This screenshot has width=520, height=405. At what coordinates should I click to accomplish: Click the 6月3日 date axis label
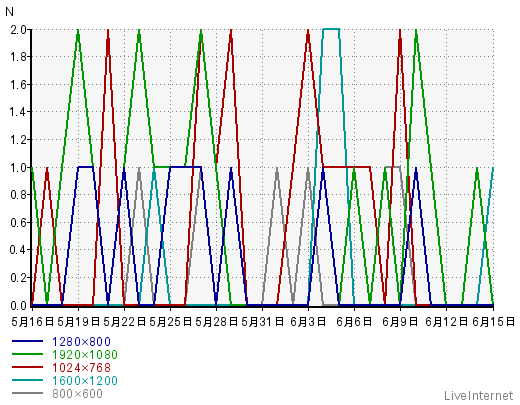click(308, 321)
